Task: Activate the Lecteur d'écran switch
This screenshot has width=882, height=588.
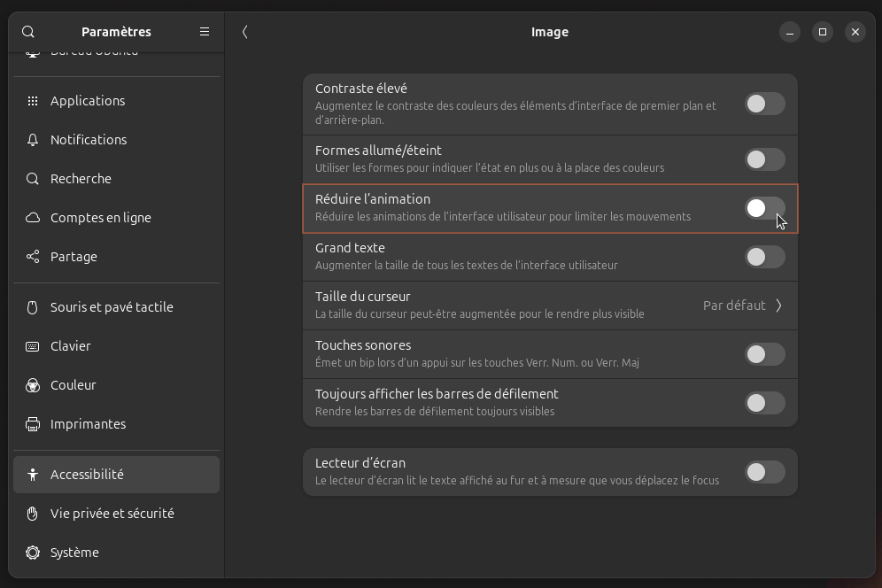Action: click(x=764, y=471)
